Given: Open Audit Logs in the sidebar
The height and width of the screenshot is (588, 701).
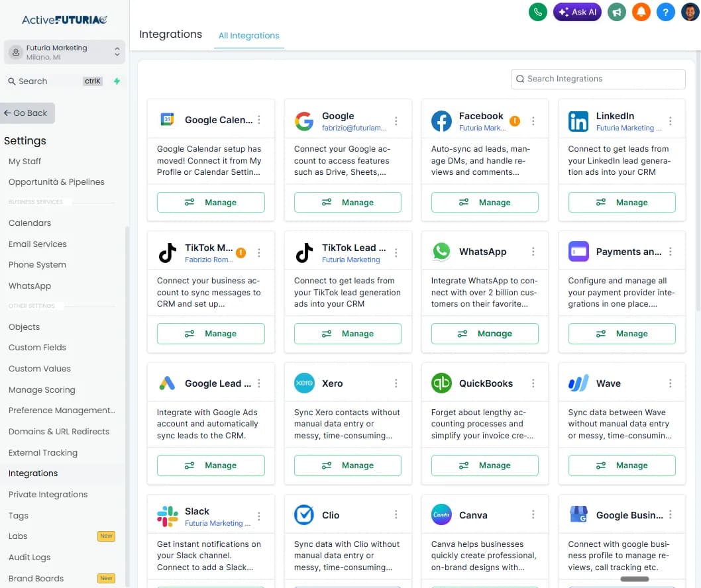Looking at the screenshot, I should click(30, 558).
